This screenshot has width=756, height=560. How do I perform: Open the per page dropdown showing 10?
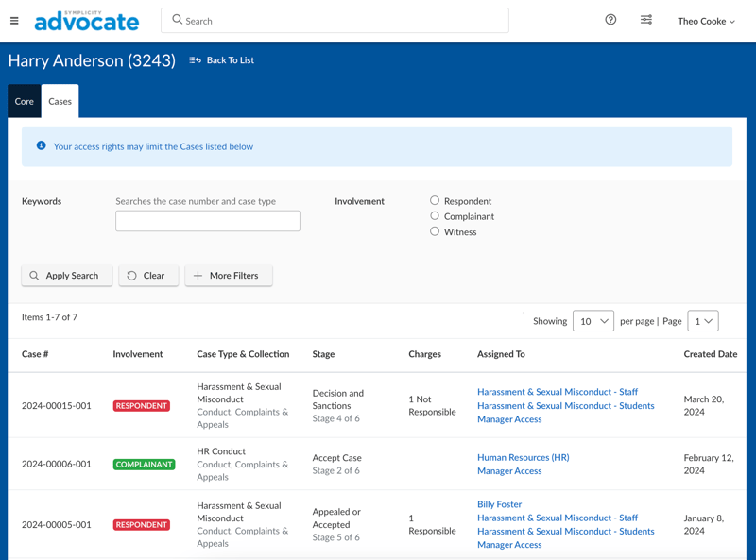(x=593, y=320)
